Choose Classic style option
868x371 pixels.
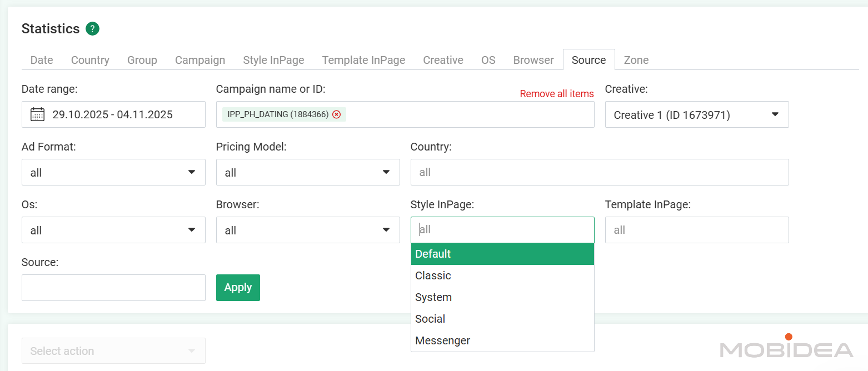[502, 275]
